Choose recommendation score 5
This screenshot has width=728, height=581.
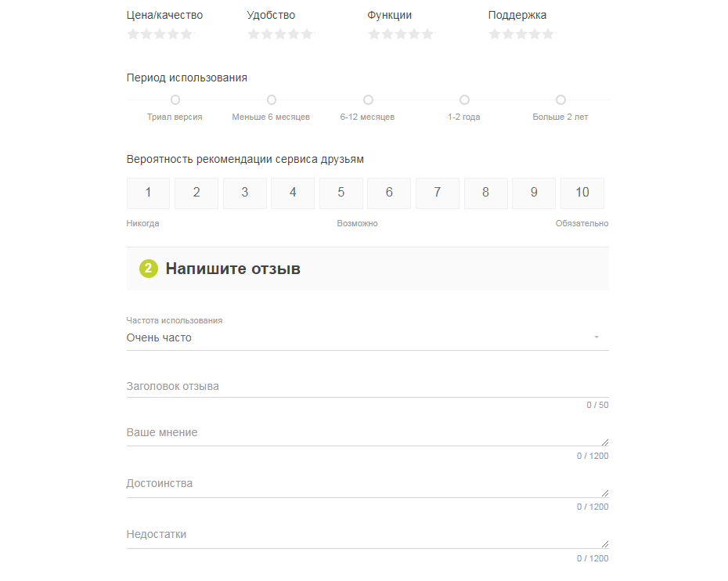[x=341, y=193]
